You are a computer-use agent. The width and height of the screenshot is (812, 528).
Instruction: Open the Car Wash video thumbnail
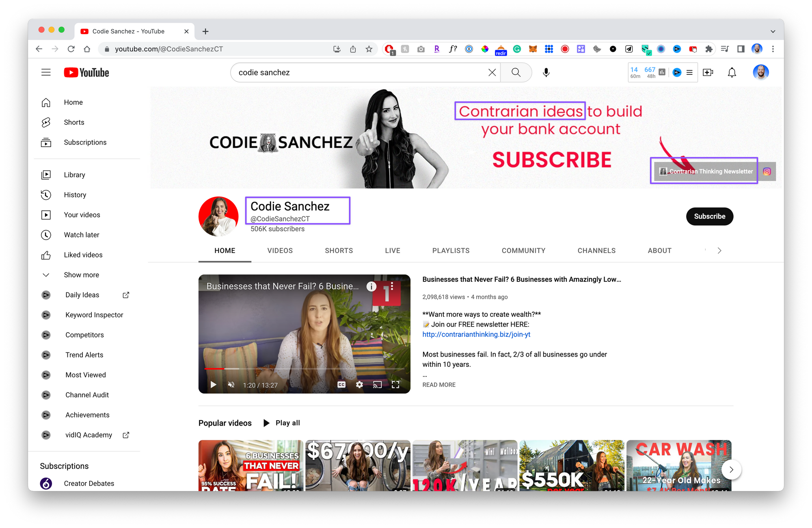(679, 465)
